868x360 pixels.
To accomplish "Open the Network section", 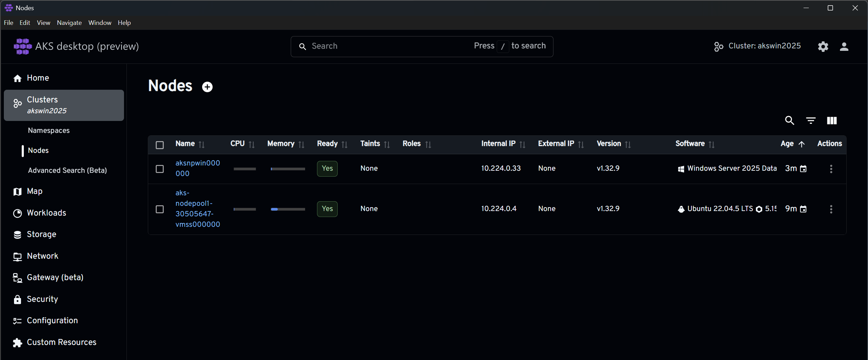I will coord(43,256).
